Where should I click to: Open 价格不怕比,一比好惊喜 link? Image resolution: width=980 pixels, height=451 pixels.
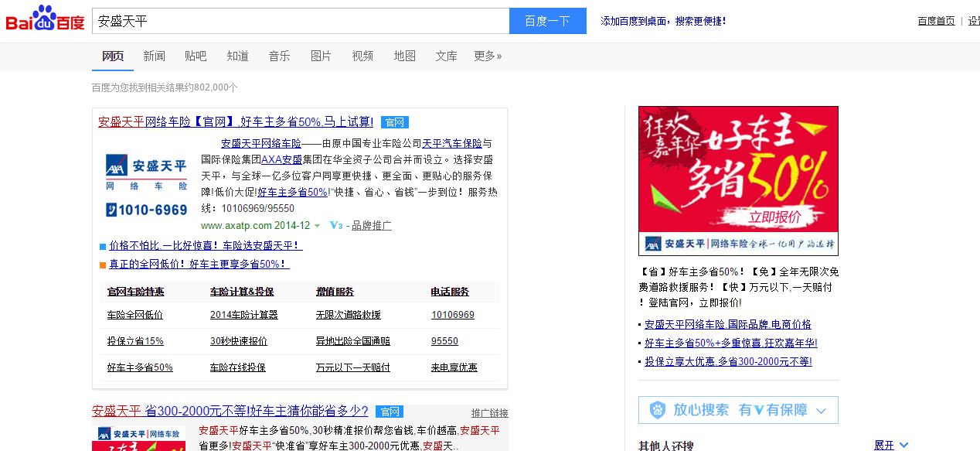(206, 245)
